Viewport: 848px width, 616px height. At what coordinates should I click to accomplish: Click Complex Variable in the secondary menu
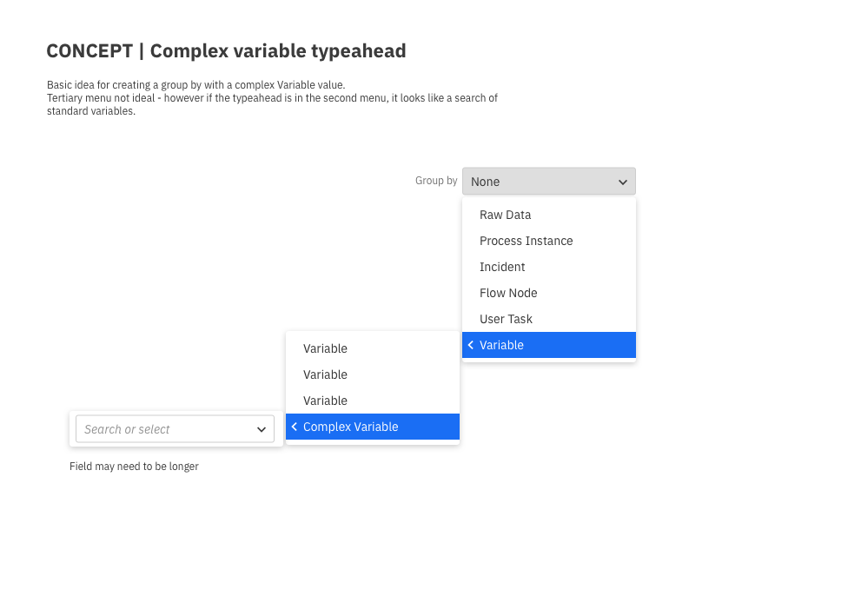tap(351, 427)
